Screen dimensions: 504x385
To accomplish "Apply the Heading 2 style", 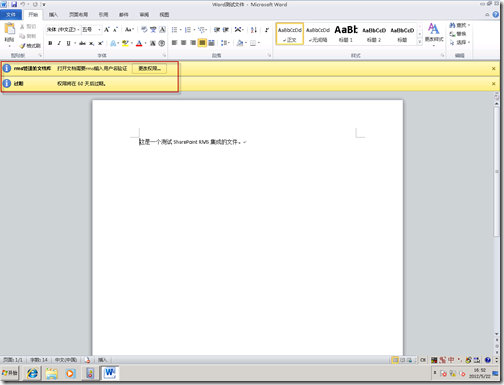I will click(x=374, y=34).
